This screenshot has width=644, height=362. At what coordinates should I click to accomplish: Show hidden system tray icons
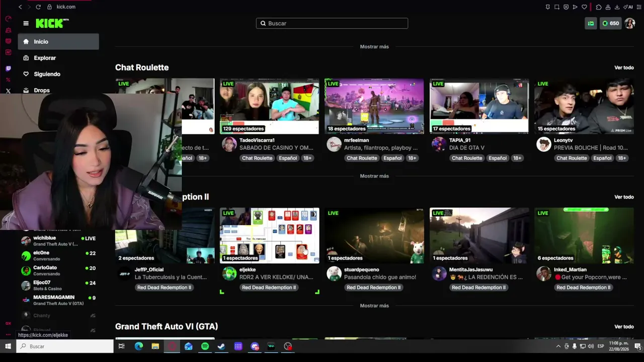(x=558, y=346)
